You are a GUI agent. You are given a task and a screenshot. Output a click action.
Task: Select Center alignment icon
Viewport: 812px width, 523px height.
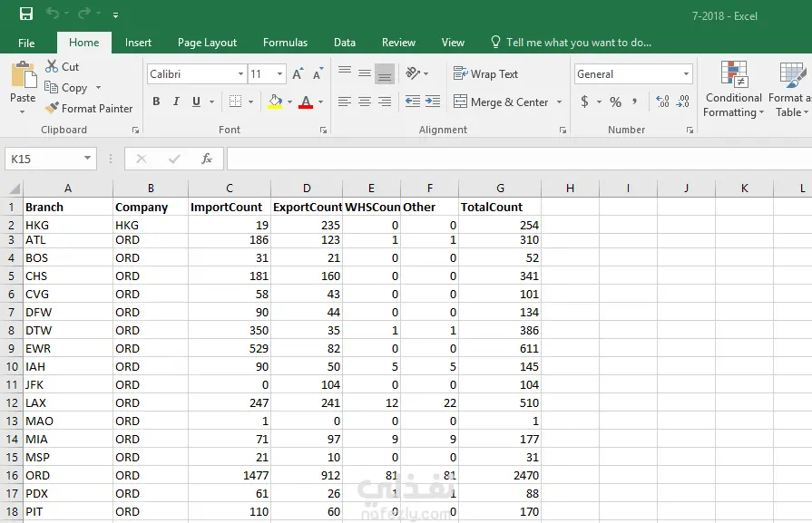coord(365,102)
